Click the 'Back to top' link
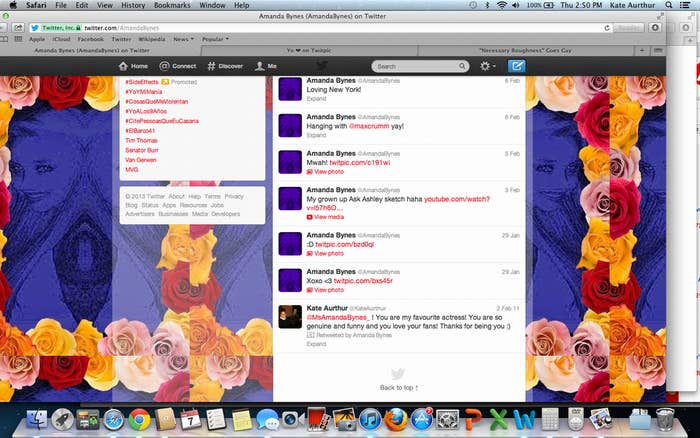Screen dimensions: 700x438 pos(399,388)
